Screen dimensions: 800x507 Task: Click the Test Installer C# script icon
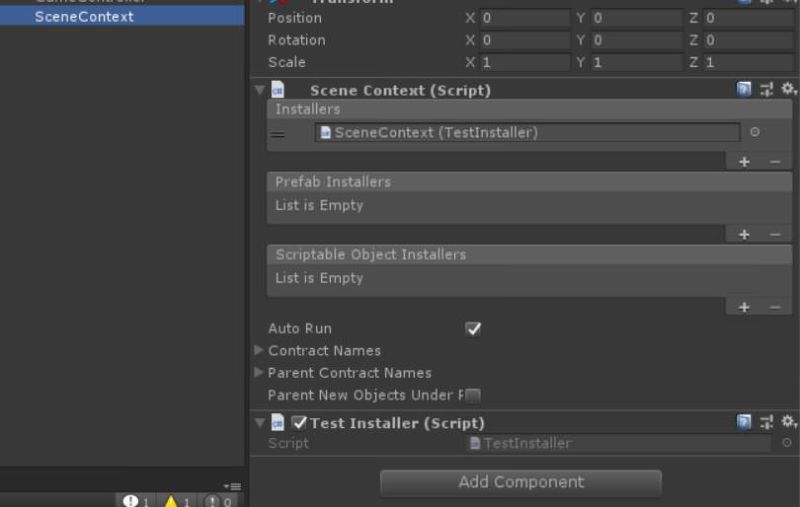coord(278,422)
